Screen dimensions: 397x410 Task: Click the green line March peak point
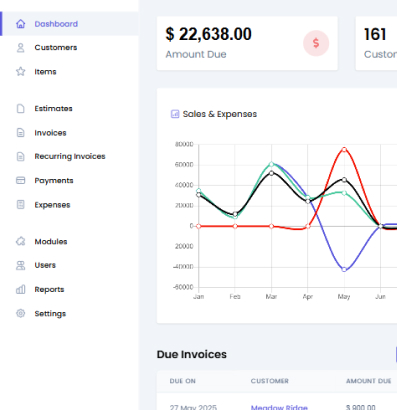point(271,164)
